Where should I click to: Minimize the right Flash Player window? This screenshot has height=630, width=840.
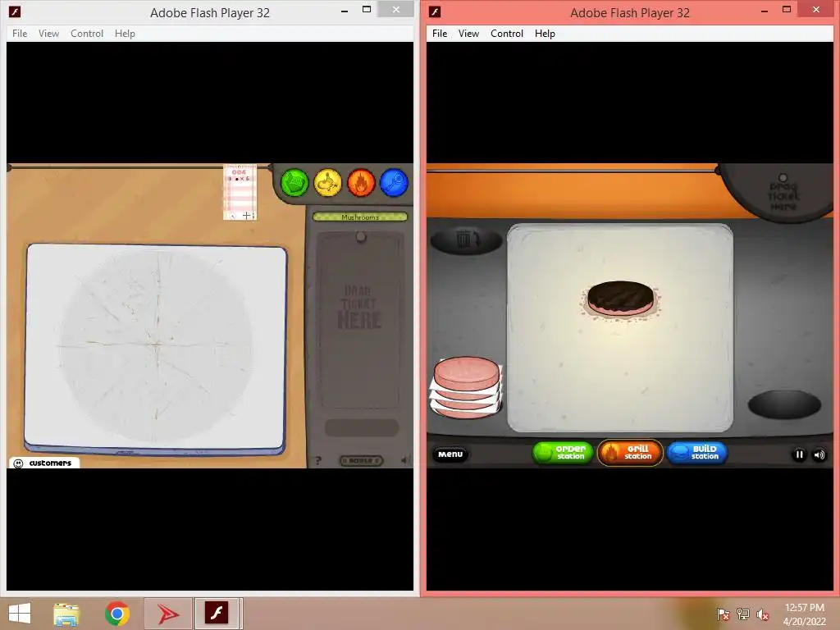(765, 10)
